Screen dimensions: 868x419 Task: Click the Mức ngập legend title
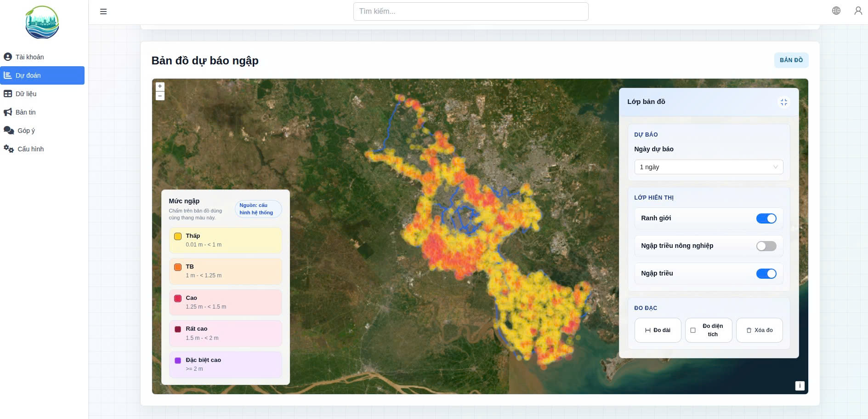tap(184, 201)
